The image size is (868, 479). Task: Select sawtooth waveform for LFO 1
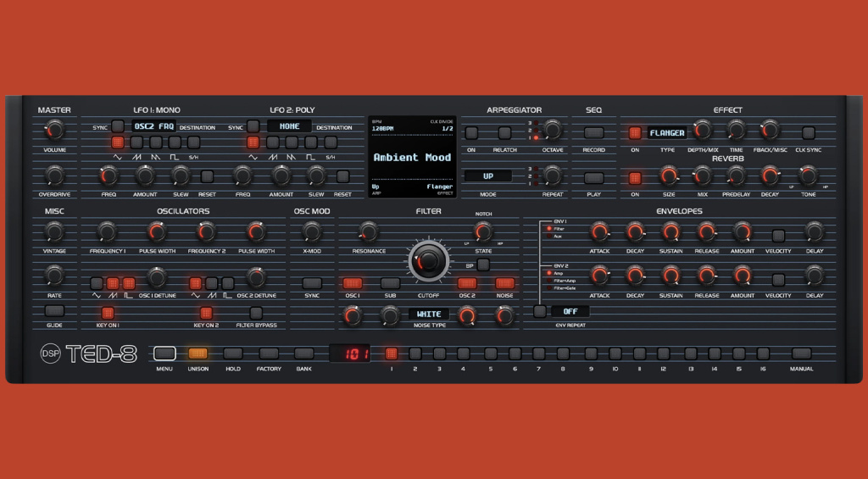point(136,142)
